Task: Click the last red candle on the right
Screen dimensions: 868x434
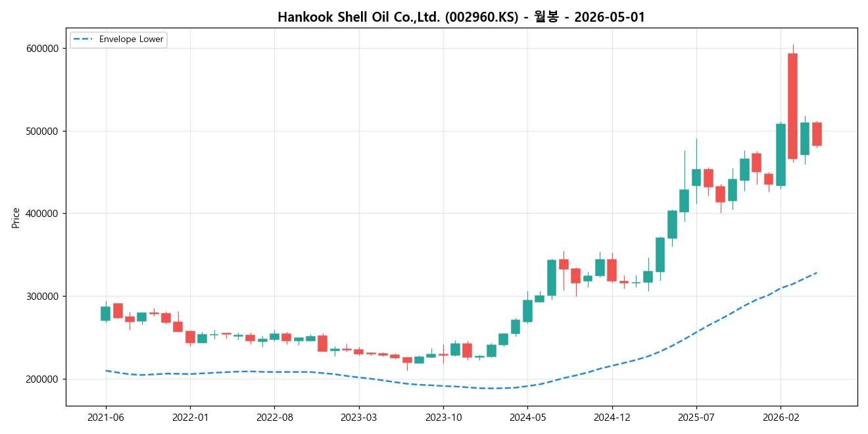Action: tap(817, 134)
